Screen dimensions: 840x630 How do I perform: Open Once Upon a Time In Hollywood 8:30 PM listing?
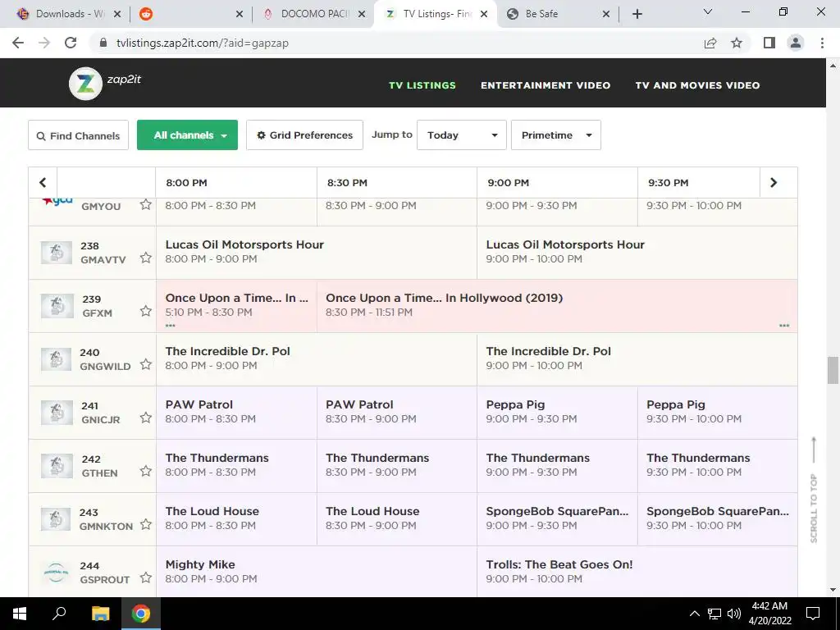click(557, 306)
